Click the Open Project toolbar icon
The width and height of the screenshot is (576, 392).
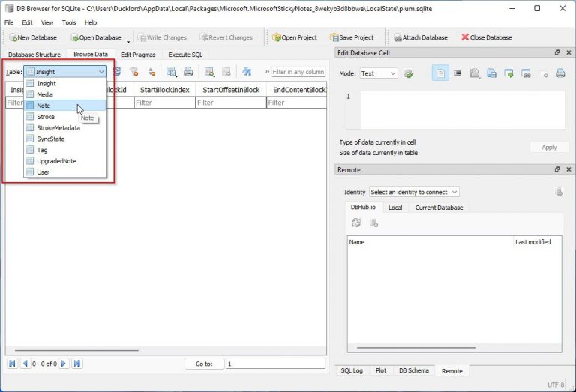277,37
